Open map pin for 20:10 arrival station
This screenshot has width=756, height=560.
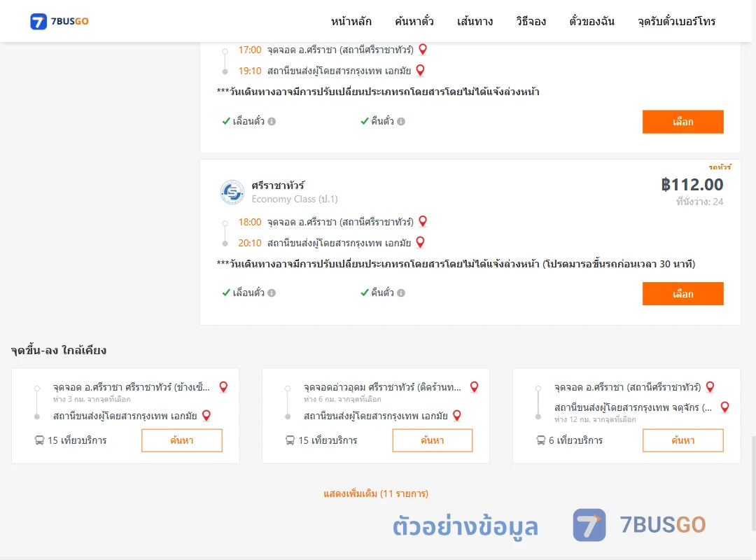click(x=421, y=243)
